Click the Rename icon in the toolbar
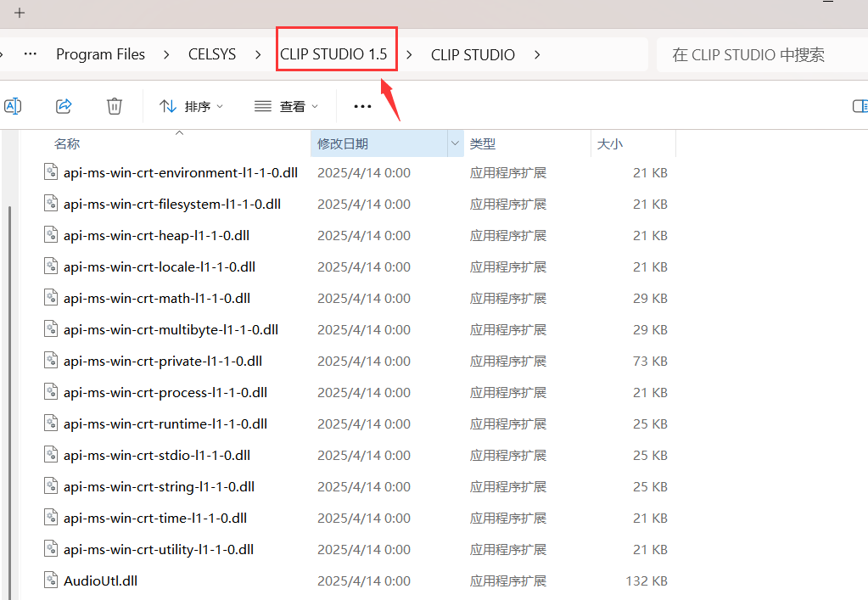Viewport: 868px width, 600px height. click(x=13, y=105)
